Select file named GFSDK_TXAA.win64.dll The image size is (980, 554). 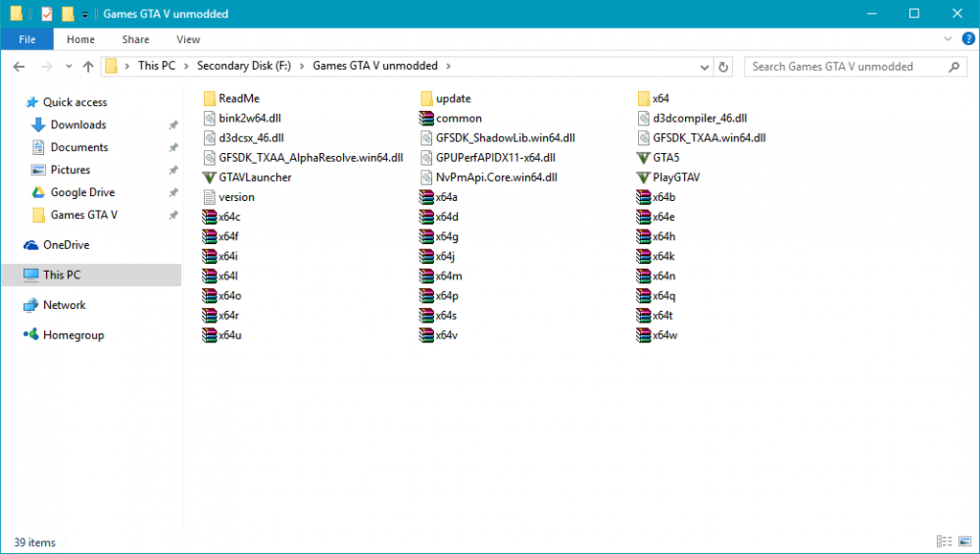pyautogui.click(x=710, y=138)
